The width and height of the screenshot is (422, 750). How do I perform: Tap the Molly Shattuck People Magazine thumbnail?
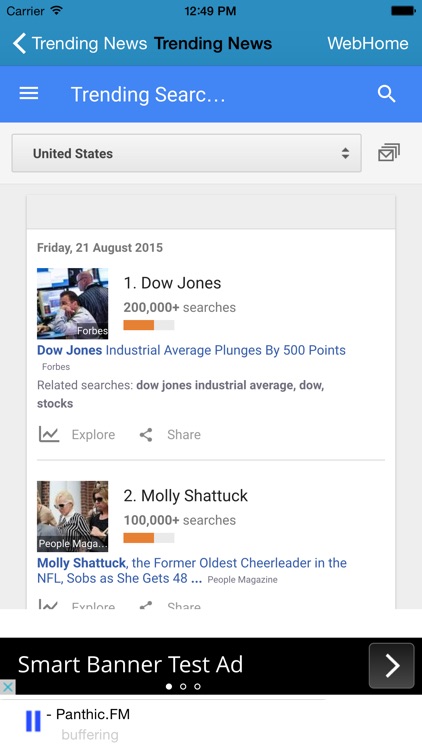73,516
